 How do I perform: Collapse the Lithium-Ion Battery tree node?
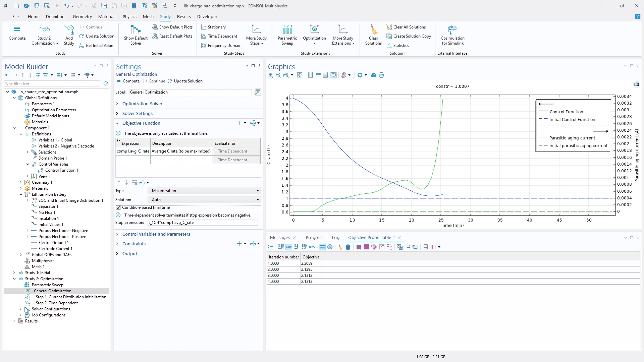21,194
